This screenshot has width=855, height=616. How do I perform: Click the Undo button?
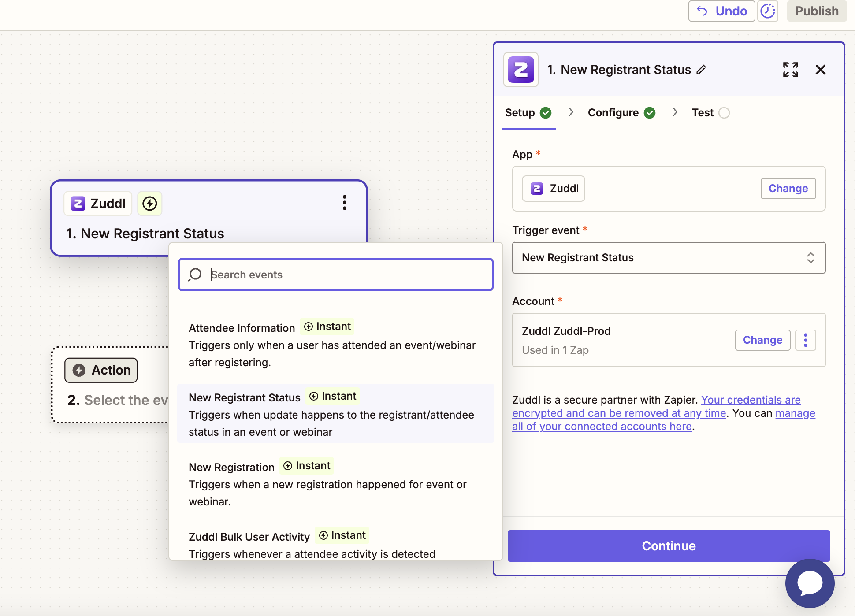tap(721, 11)
